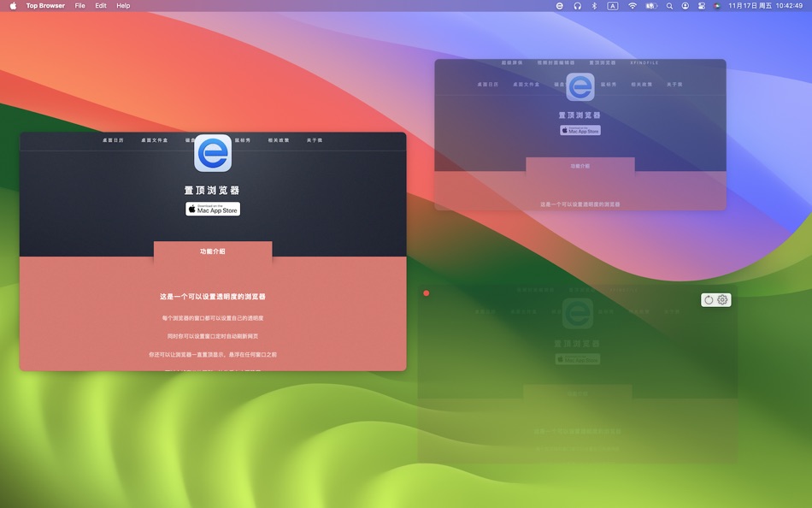812x508 pixels.
Task: Click 桌面日历 link in the left window
Action: pos(113,140)
